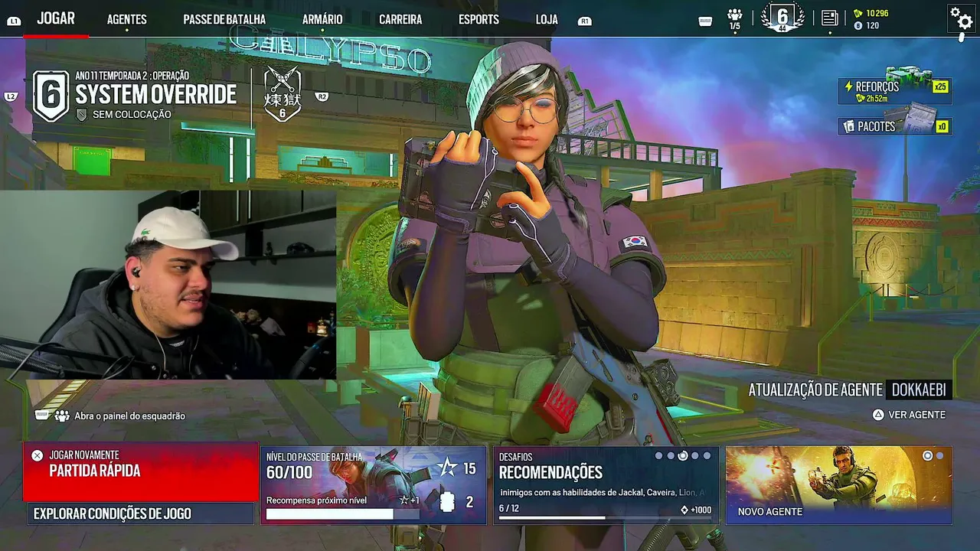The width and height of the screenshot is (980, 551).
Task: Start PARTIDA RÁPIDA match
Action: (141, 472)
